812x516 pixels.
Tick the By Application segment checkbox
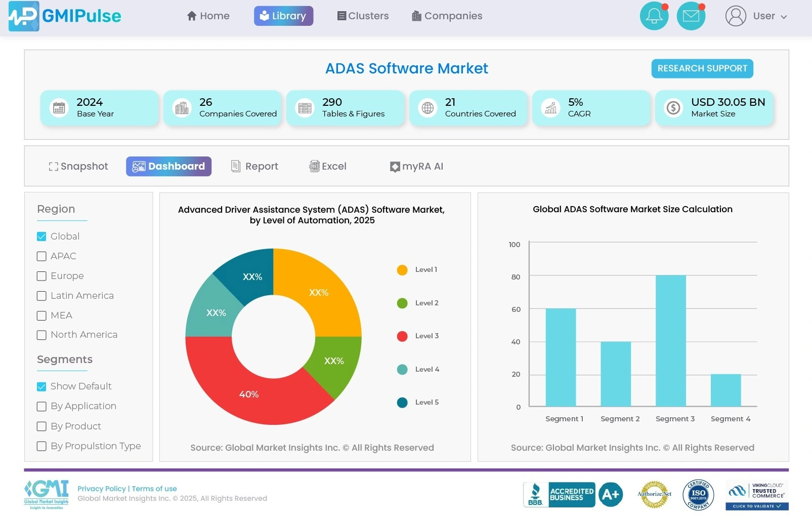pos(41,407)
